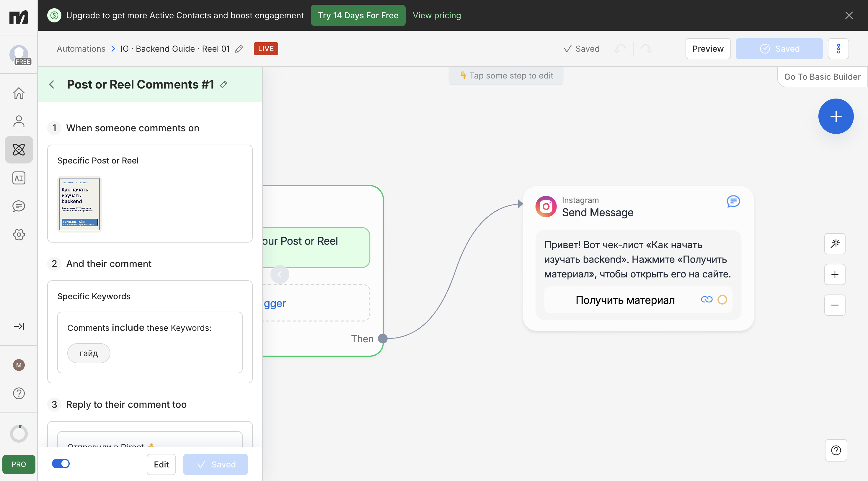Click the Preview button
The height and width of the screenshot is (481, 868).
(x=708, y=49)
